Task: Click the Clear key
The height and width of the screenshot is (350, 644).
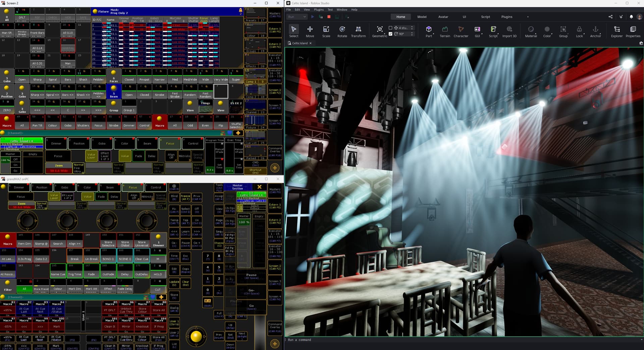Action: pos(185,283)
